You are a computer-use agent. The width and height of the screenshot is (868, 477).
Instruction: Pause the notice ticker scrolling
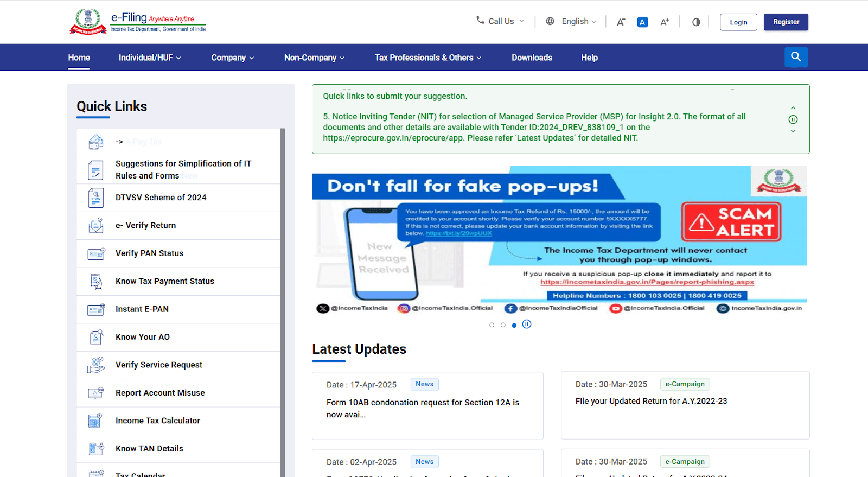793,119
